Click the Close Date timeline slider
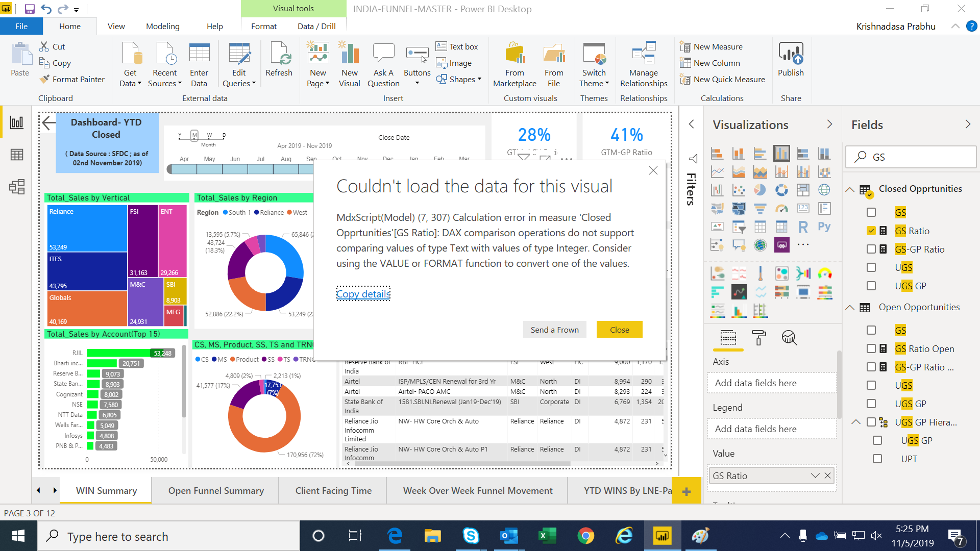The width and height of the screenshot is (980, 551). [x=240, y=169]
